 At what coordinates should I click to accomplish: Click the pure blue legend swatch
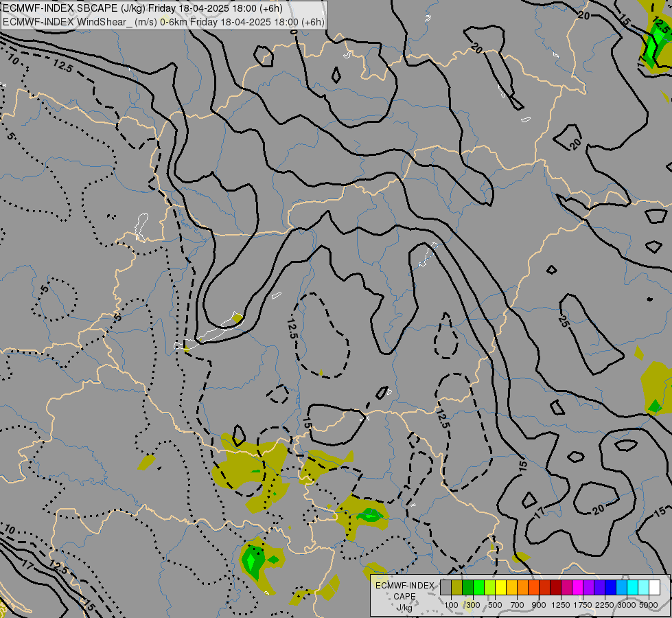point(611,588)
